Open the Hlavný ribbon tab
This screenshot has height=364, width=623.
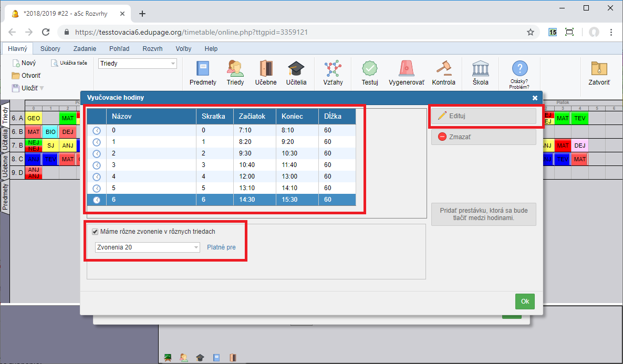coord(17,48)
